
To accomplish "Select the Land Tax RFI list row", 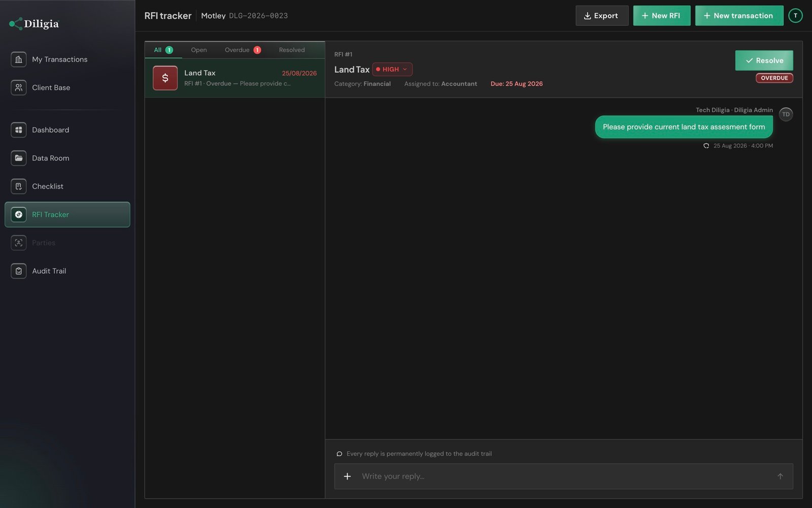I will (235, 78).
